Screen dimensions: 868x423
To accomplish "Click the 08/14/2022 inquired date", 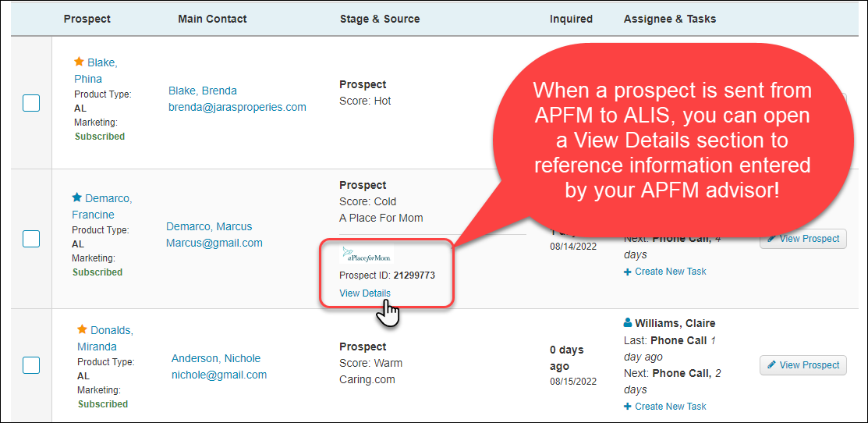I will pos(573,247).
